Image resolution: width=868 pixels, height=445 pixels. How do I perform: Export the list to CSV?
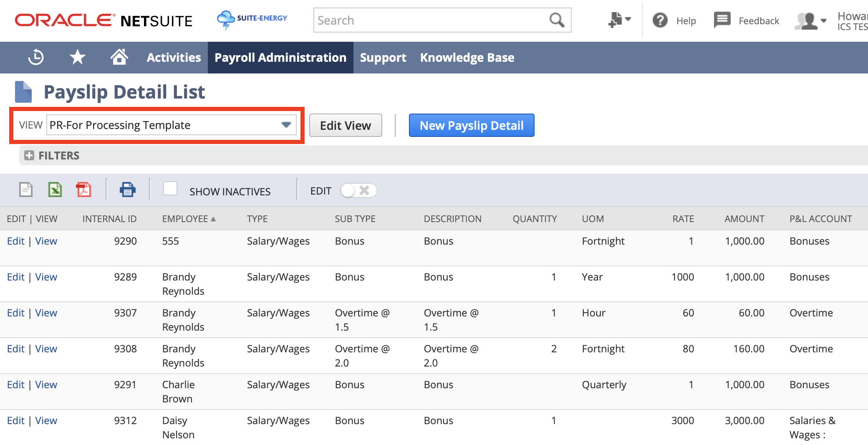[x=25, y=190]
